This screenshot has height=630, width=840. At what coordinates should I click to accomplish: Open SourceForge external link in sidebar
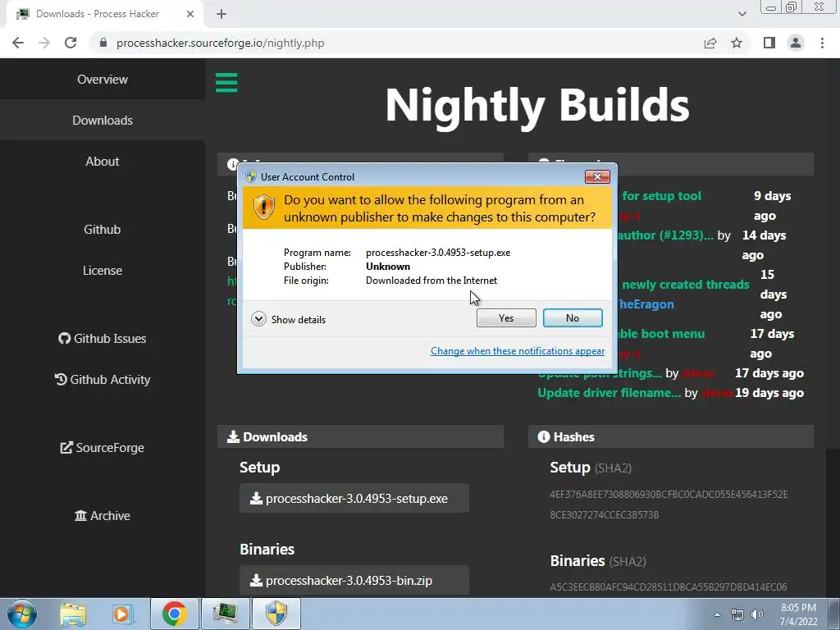(103, 448)
